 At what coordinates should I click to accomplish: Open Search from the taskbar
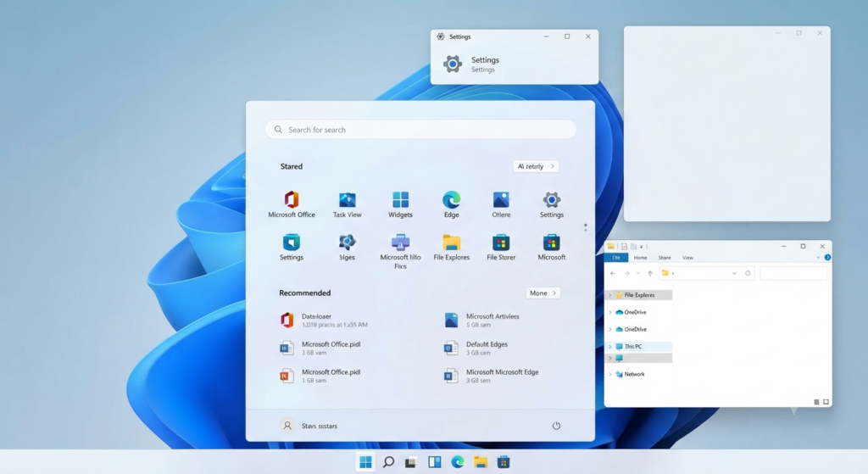(388, 462)
